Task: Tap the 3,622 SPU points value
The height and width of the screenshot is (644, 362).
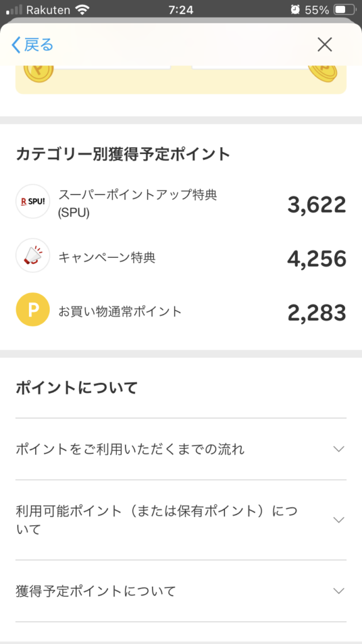Action: coord(317,204)
